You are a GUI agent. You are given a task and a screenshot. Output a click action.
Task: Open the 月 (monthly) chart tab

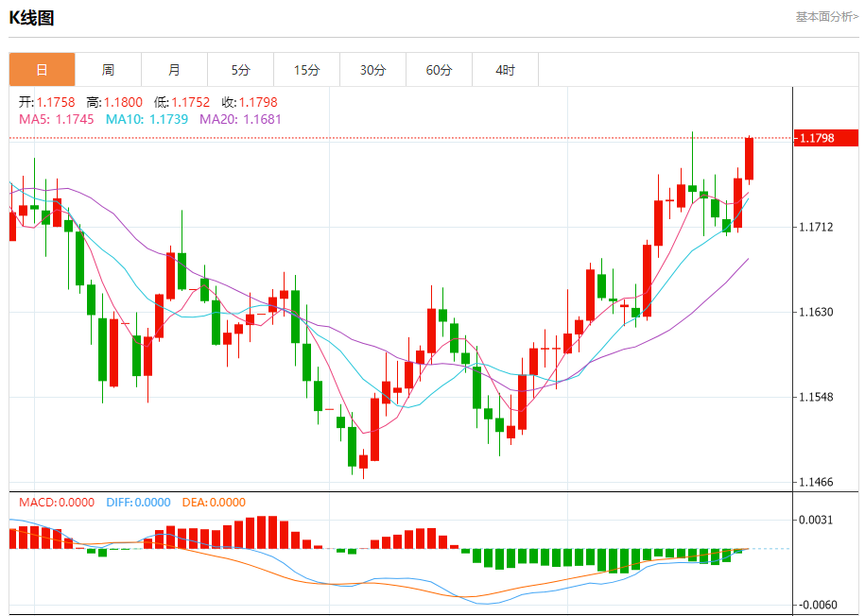174,70
